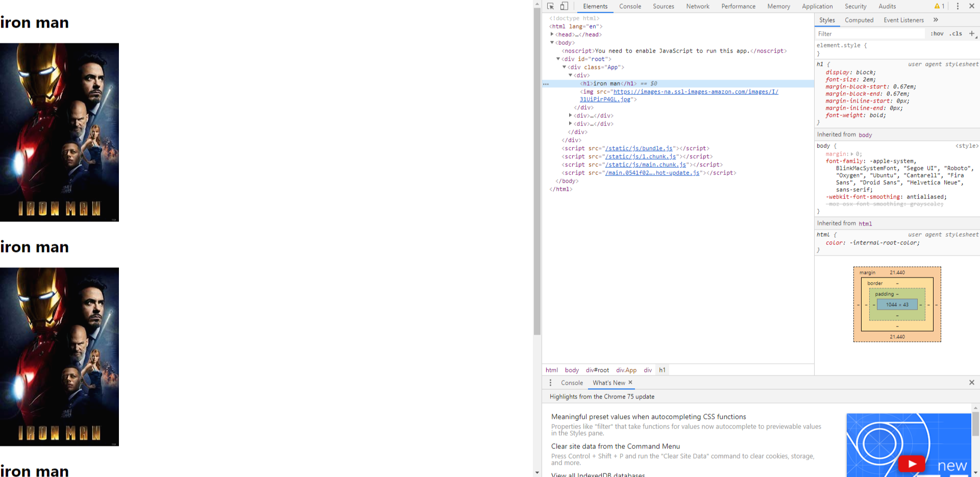Image resolution: width=980 pixels, height=477 pixels.
Task: Select the Console tab in the drawer
Action: [x=572, y=383]
